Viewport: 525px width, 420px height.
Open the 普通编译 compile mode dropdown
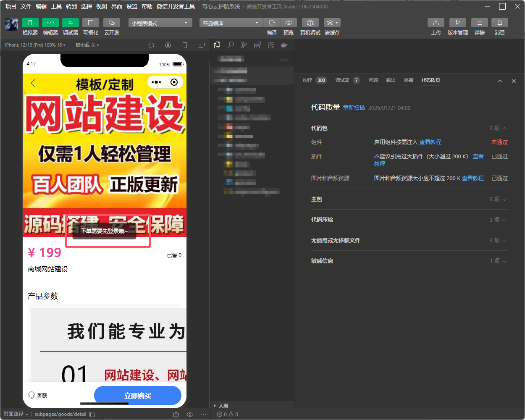pos(231,23)
